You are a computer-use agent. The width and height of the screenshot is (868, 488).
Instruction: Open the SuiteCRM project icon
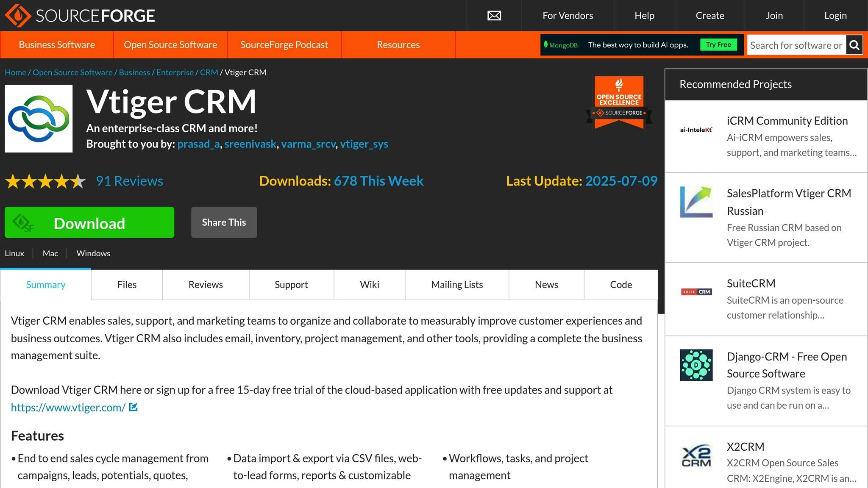pos(696,292)
